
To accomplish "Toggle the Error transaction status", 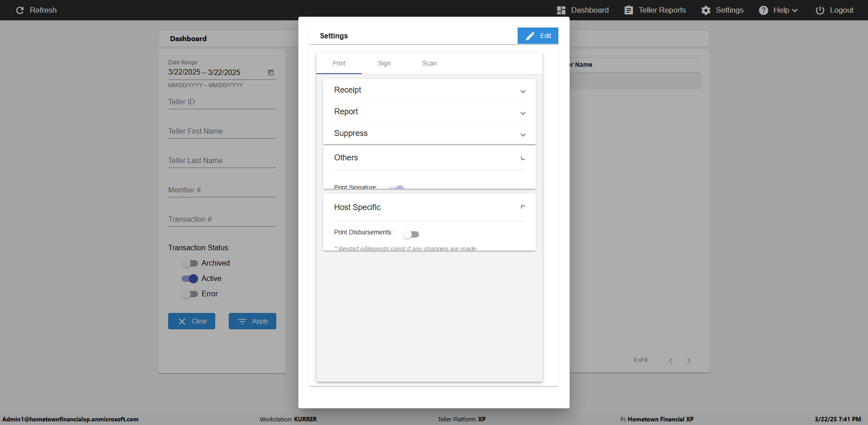I will [x=190, y=294].
